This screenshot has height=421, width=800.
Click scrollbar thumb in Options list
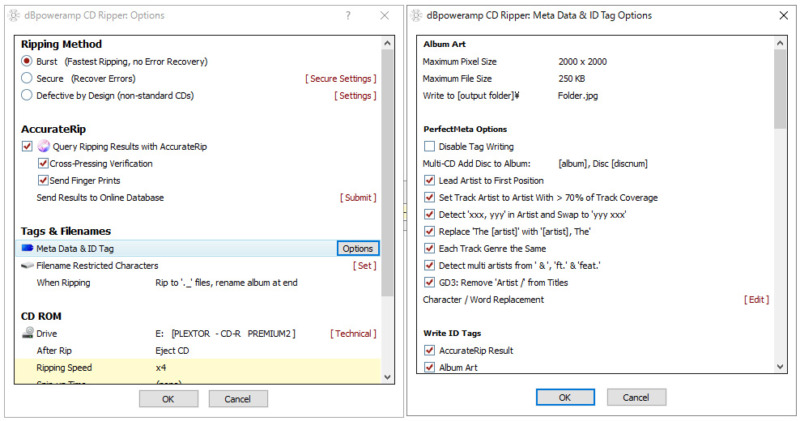pos(387,172)
